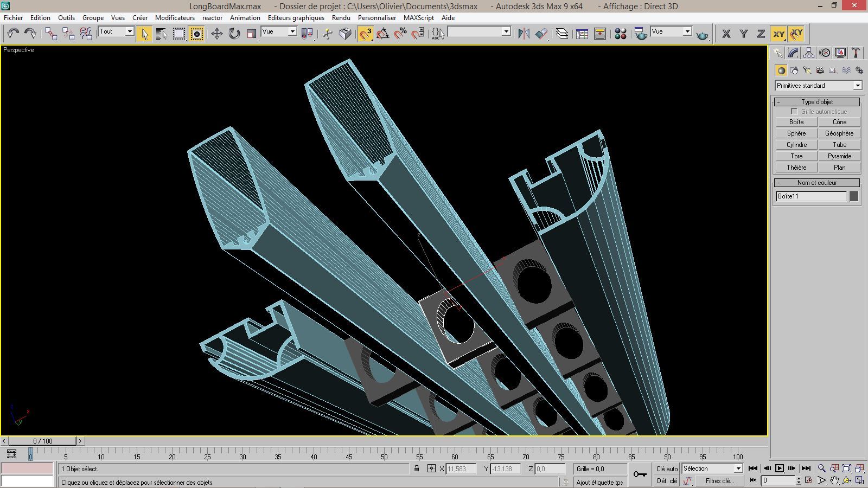Activate the Select and Rotate tool
The image size is (868, 488).
234,34
